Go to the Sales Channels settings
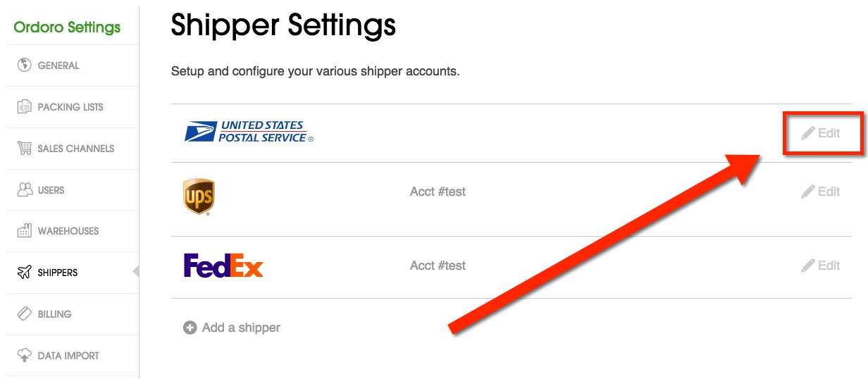 click(x=76, y=149)
